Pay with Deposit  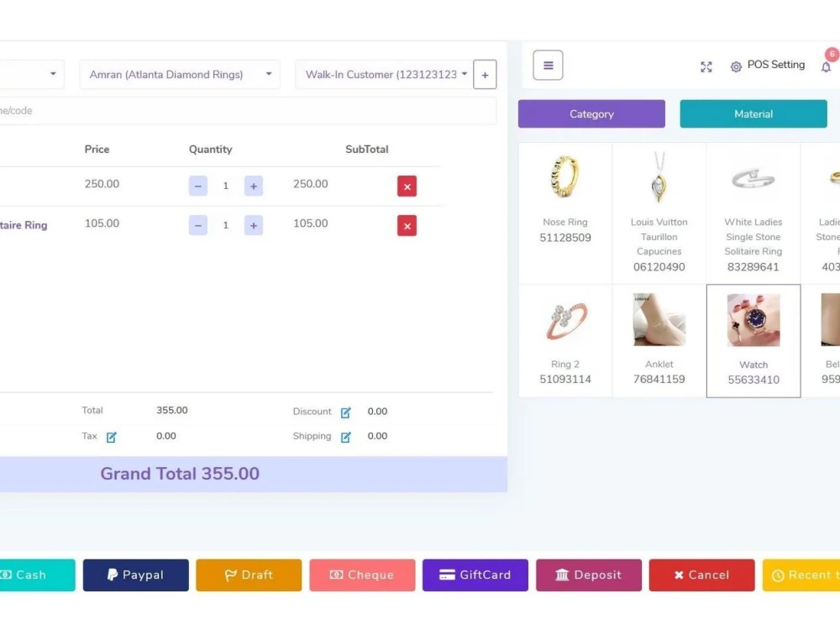589,575
